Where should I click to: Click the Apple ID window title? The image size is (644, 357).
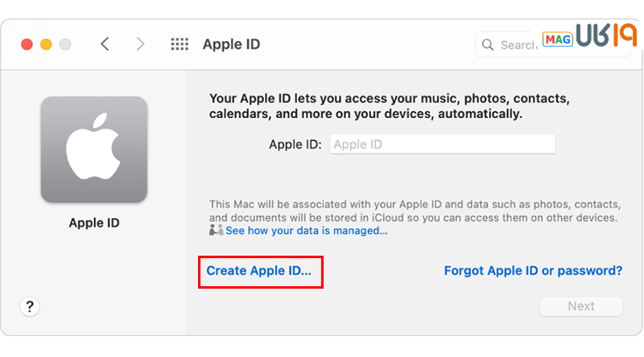(231, 44)
